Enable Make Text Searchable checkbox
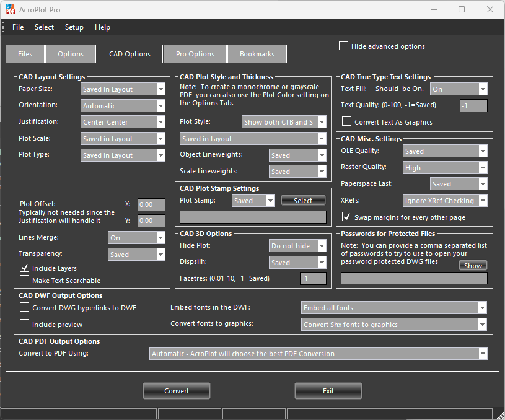 pos(25,280)
